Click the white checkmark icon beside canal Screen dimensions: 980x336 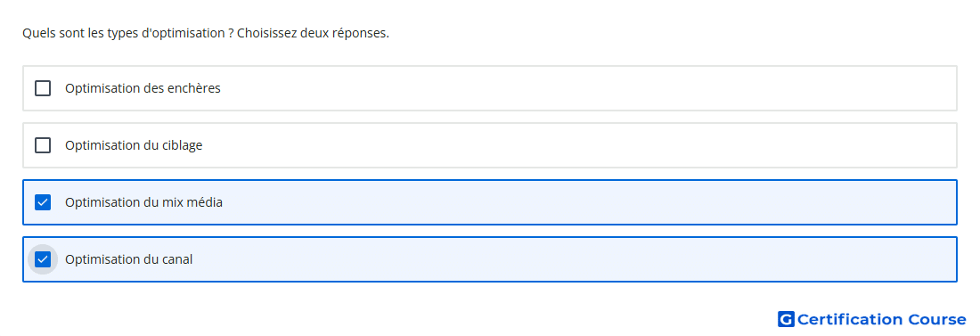[43, 259]
